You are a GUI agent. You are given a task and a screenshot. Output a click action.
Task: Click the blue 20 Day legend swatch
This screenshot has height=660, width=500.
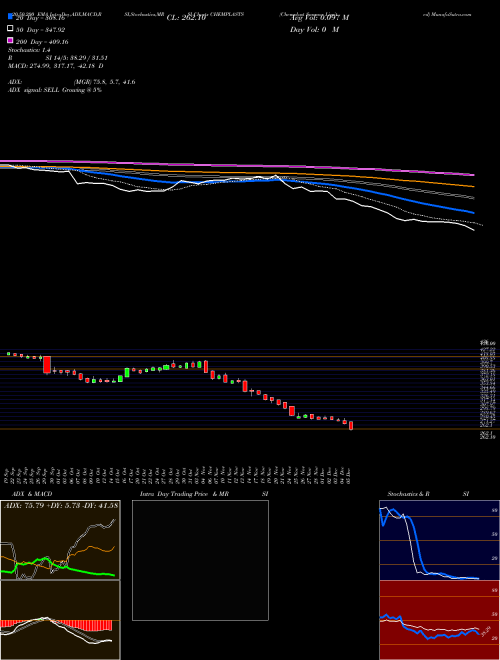click(x=10, y=18)
